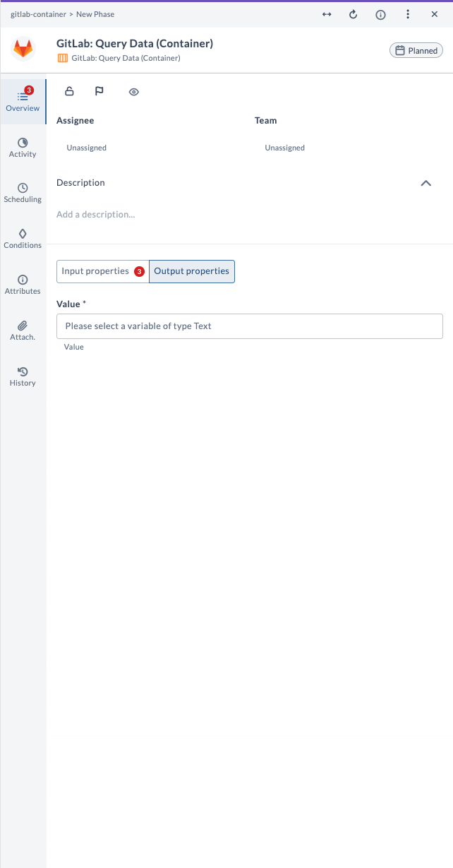This screenshot has width=453, height=868.
Task: Open the three-dot more options menu
Action: click(408, 14)
